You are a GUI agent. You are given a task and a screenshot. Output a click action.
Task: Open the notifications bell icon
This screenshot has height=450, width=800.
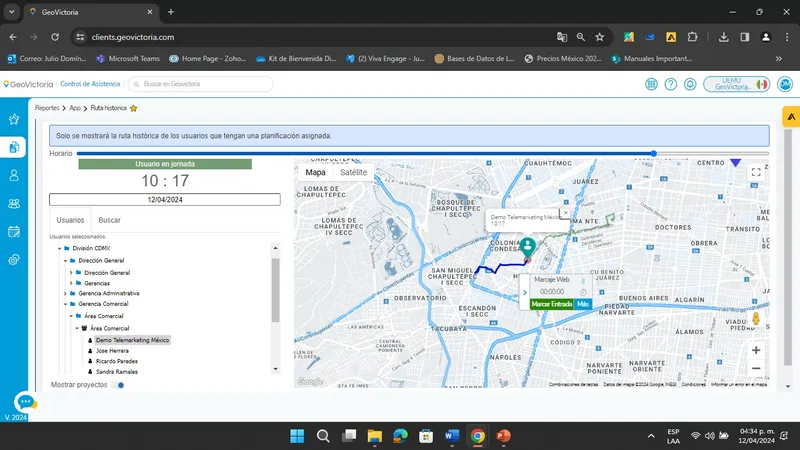690,84
